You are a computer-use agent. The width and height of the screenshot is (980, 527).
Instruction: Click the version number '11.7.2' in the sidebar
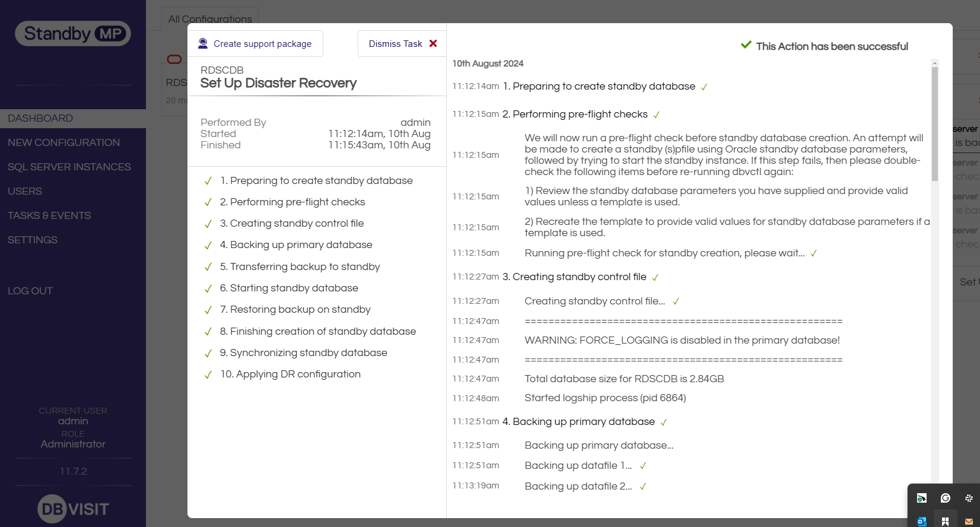[x=73, y=471]
